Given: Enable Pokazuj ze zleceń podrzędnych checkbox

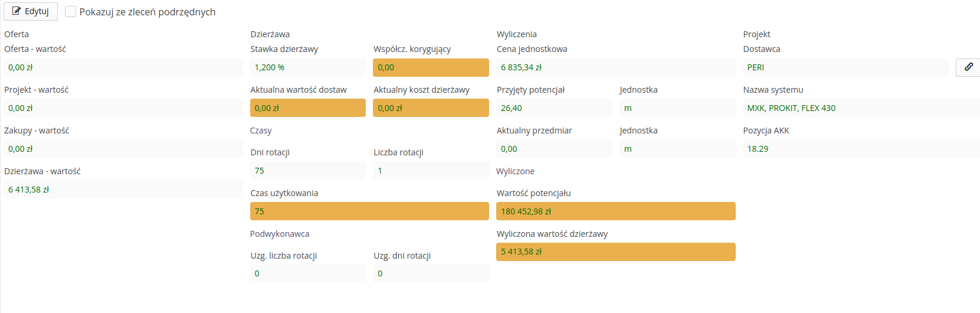Looking at the screenshot, I should click(70, 12).
